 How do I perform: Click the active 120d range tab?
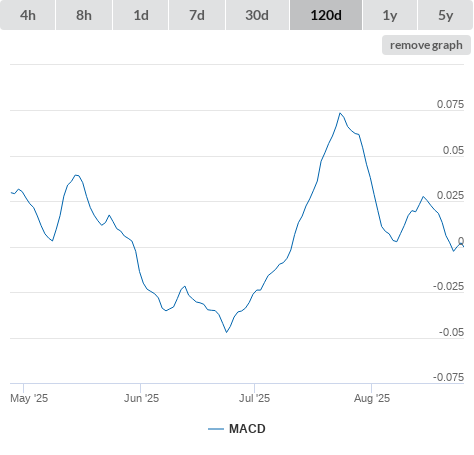pyautogui.click(x=326, y=15)
